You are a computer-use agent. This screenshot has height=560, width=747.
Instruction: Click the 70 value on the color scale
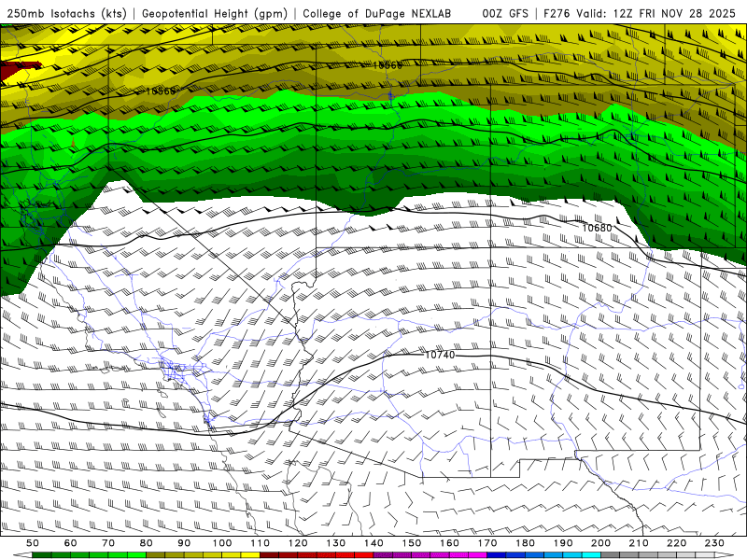[x=108, y=543]
